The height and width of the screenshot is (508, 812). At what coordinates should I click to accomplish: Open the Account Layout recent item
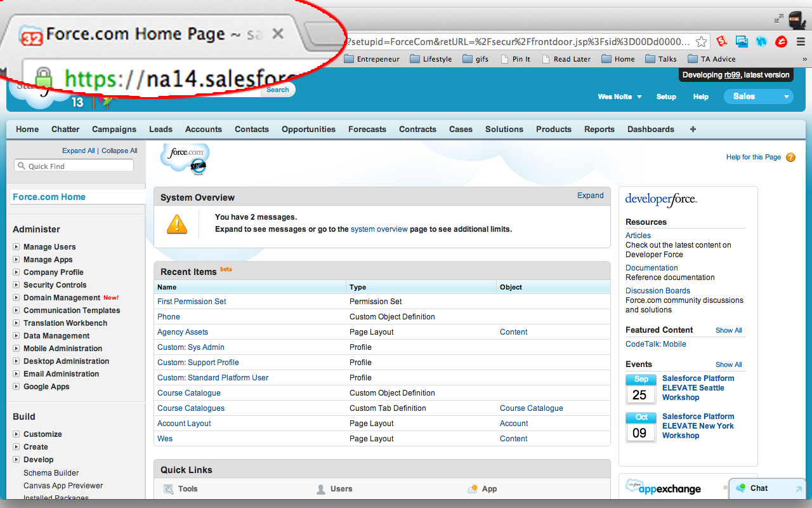[x=184, y=424]
